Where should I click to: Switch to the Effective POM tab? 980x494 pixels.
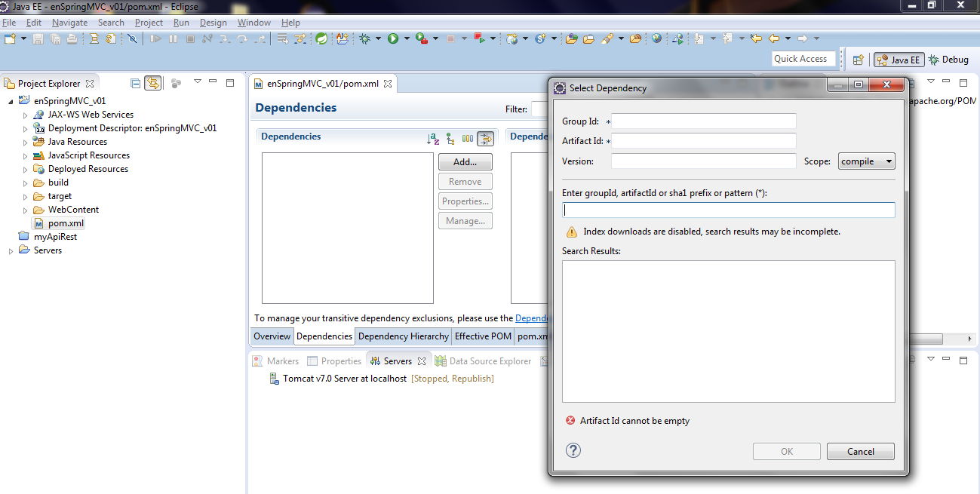483,336
